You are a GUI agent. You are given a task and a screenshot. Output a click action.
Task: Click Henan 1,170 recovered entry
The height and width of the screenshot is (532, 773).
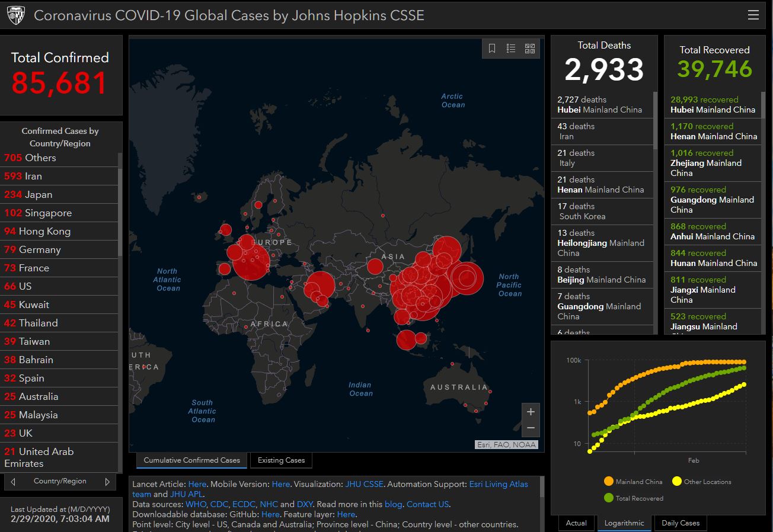click(x=713, y=132)
